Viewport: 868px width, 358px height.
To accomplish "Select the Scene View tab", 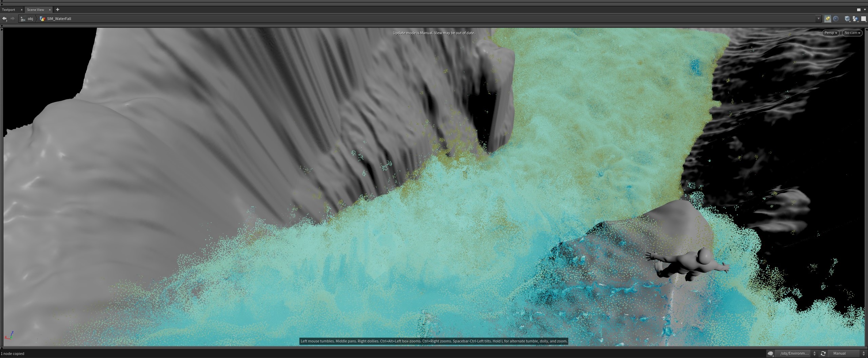I will point(36,10).
